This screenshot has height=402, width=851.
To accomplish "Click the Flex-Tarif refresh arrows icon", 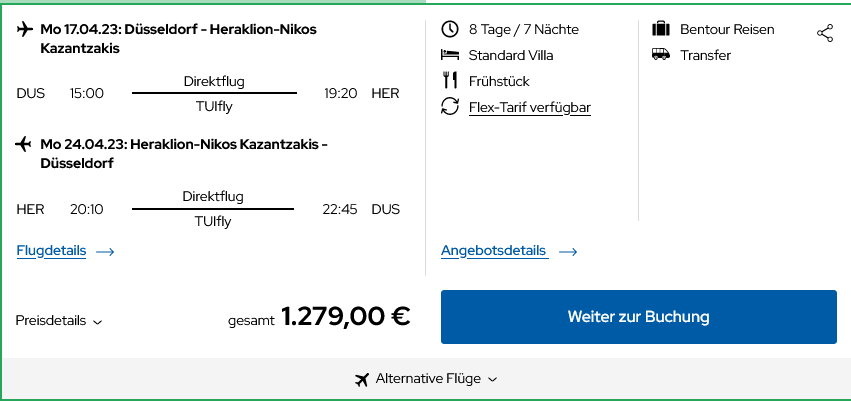I will pos(450,107).
